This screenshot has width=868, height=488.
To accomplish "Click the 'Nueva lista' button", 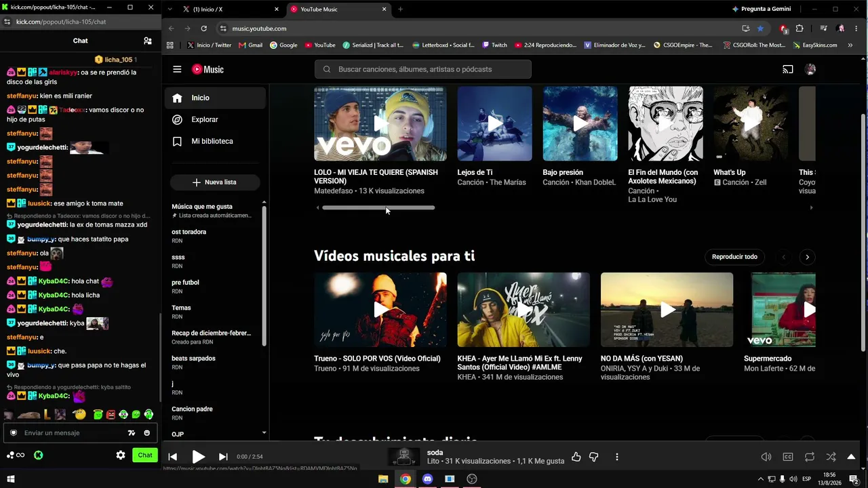I will (215, 182).
